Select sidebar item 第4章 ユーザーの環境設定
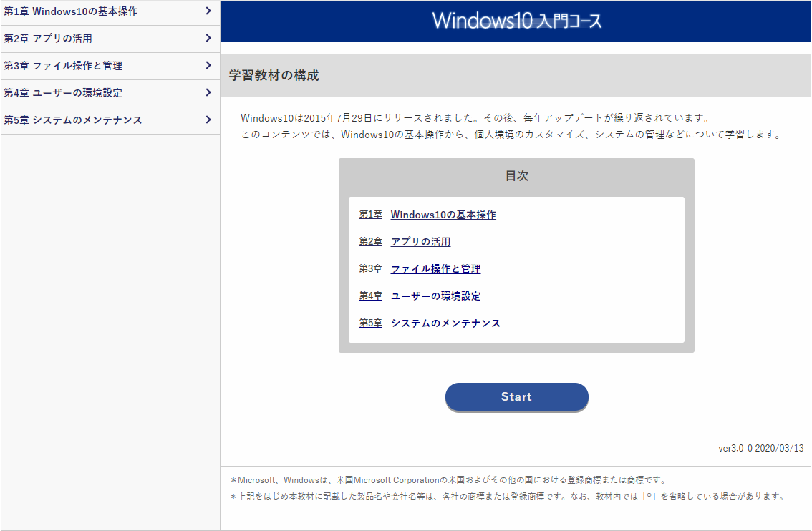 point(110,92)
